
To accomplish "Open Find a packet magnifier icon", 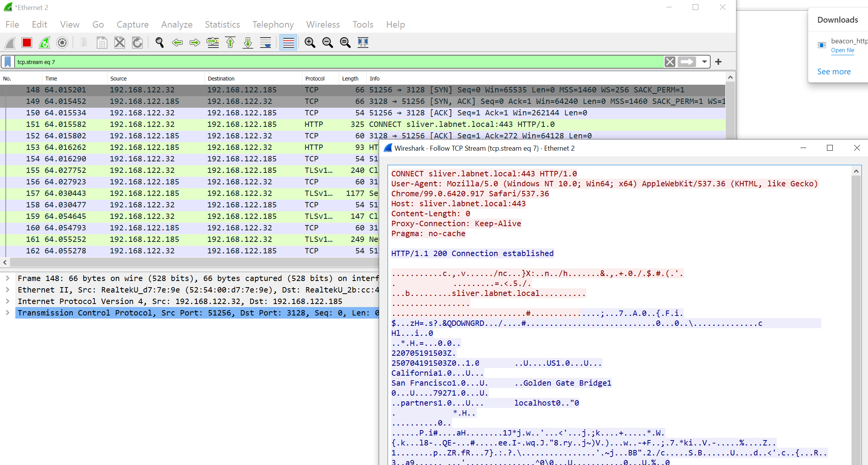I will (160, 43).
